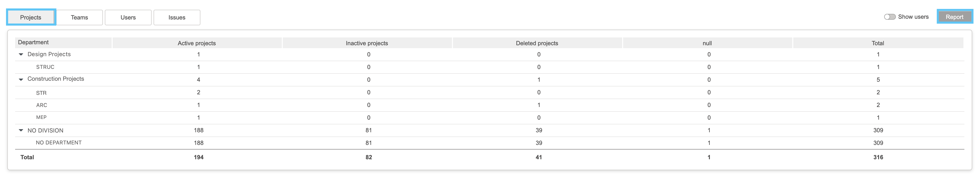Viewport: 980px width, 177px height.
Task: Select the ARC department row
Action: (x=489, y=105)
